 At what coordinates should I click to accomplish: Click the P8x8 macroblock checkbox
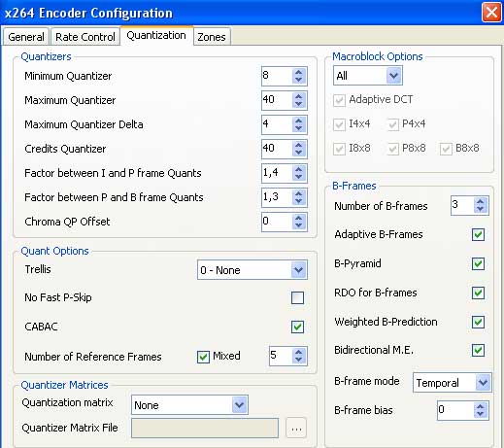392,150
